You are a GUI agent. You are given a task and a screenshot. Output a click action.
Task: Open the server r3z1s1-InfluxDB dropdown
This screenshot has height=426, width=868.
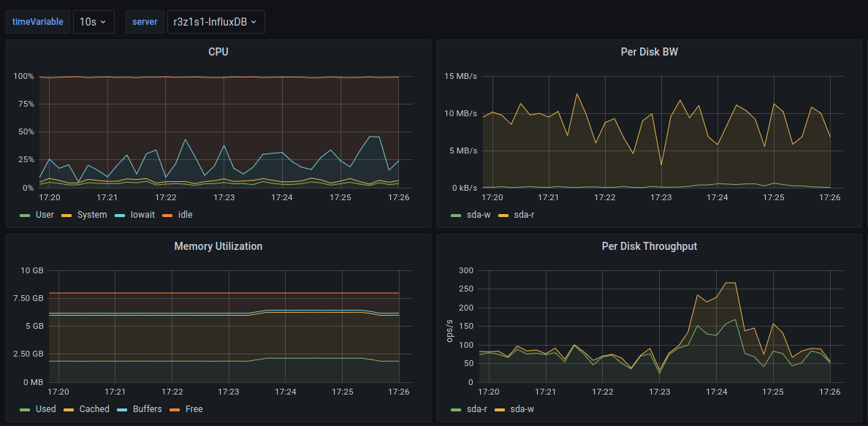click(216, 22)
